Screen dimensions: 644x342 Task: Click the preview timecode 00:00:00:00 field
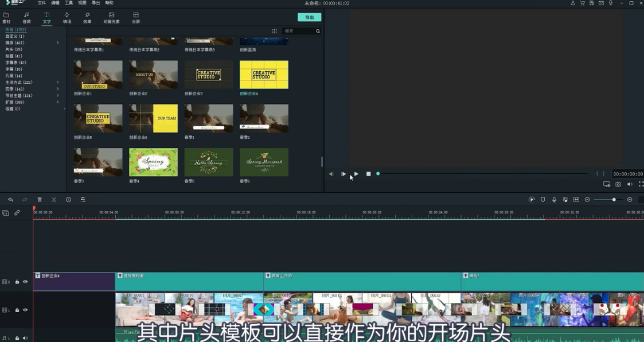tap(628, 174)
